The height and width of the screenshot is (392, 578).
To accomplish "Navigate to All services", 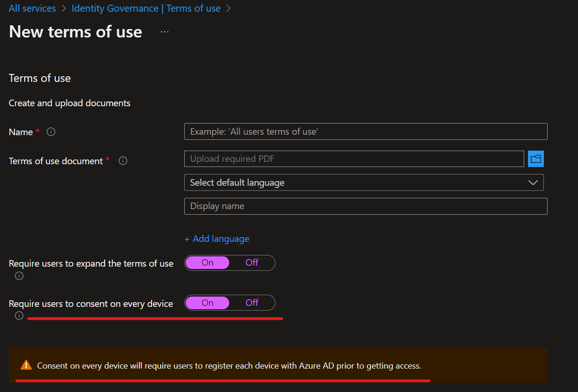I will tap(32, 8).
